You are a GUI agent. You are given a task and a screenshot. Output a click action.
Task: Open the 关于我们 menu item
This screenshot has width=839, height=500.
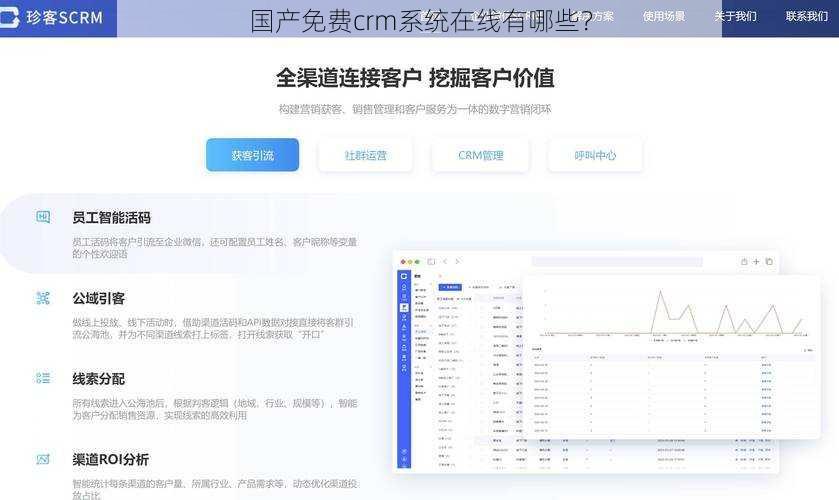pos(736,17)
